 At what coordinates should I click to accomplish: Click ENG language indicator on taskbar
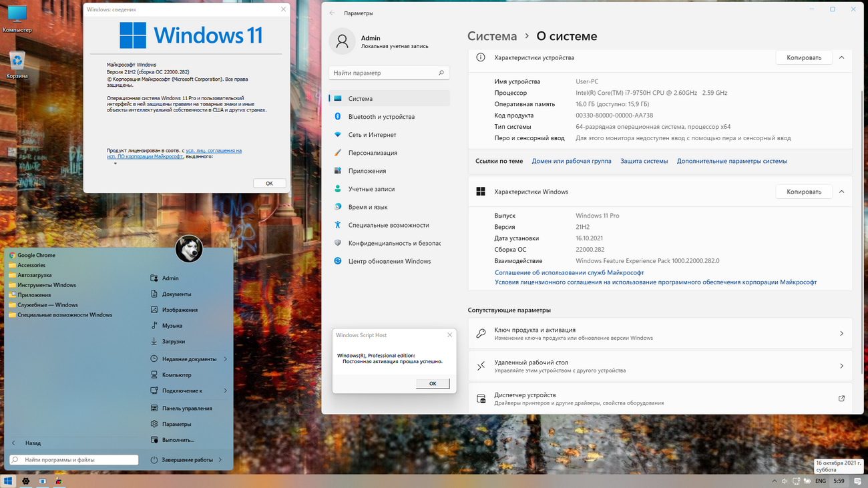821,481
